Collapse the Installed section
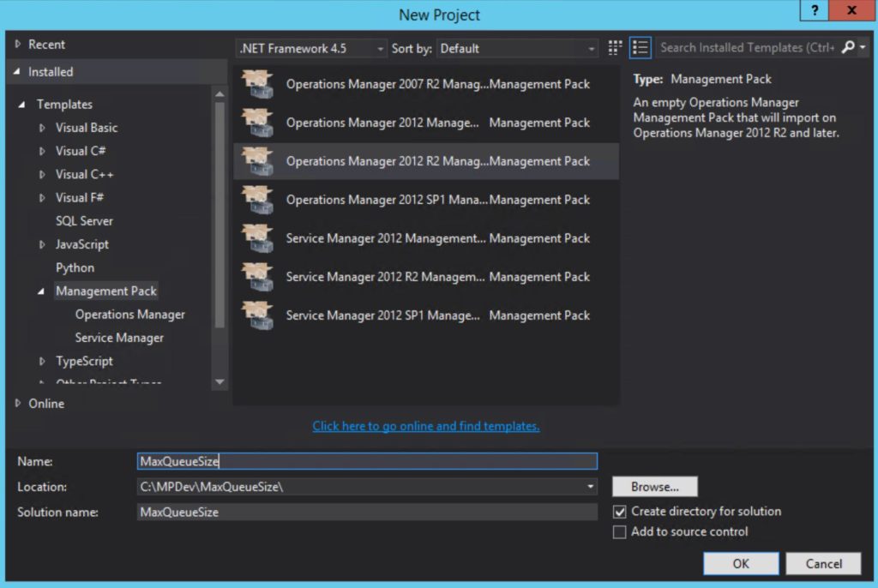The height and width of the screenshot is (588, 878). point(17,72)
